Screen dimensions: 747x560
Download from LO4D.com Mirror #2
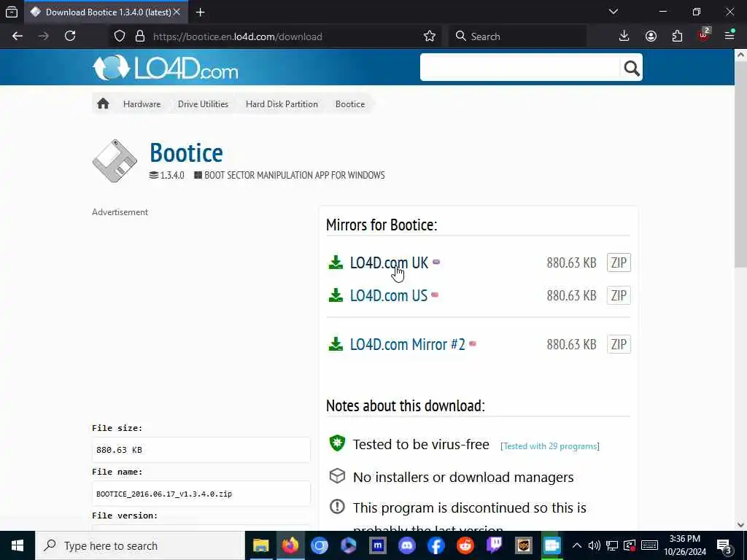(407, 344)
